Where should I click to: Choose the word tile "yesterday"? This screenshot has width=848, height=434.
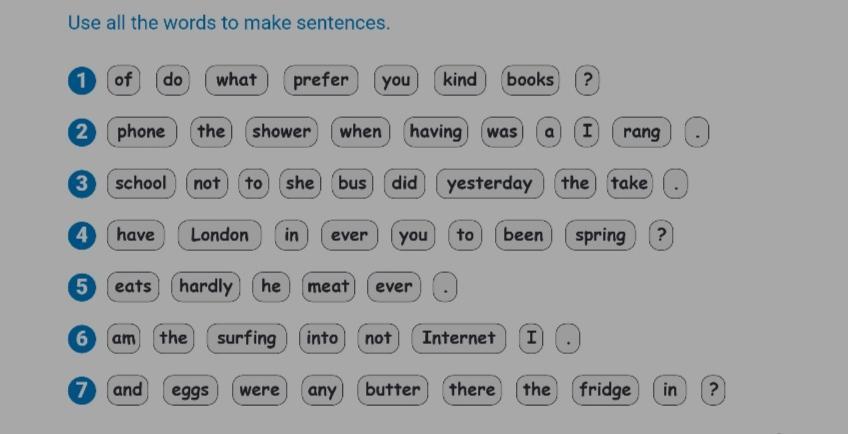pyautogui.click(x=489, y=184)
